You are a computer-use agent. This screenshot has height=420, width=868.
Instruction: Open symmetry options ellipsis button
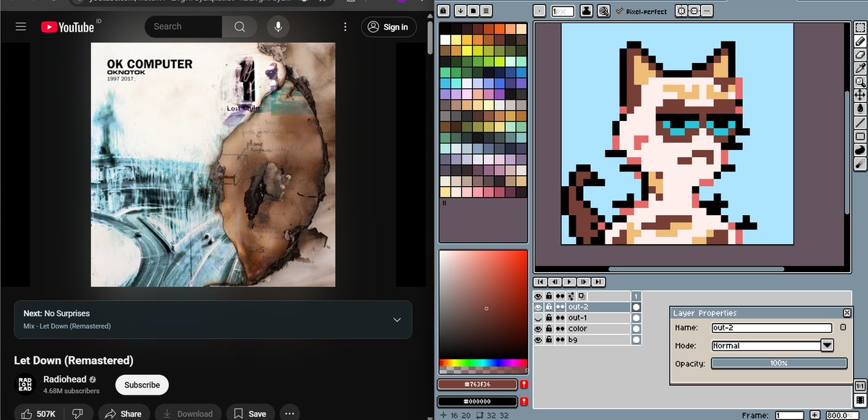click(x=707, y=11)
